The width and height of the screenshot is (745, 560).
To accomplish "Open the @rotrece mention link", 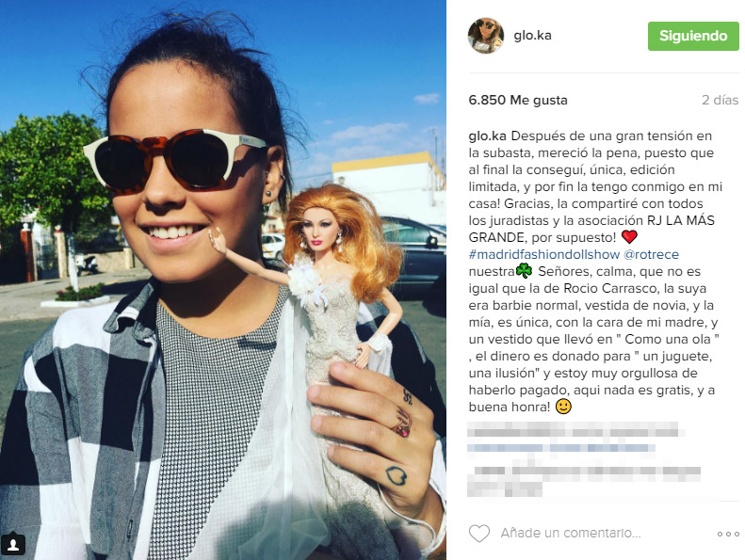I will click(x=651, y=255).
